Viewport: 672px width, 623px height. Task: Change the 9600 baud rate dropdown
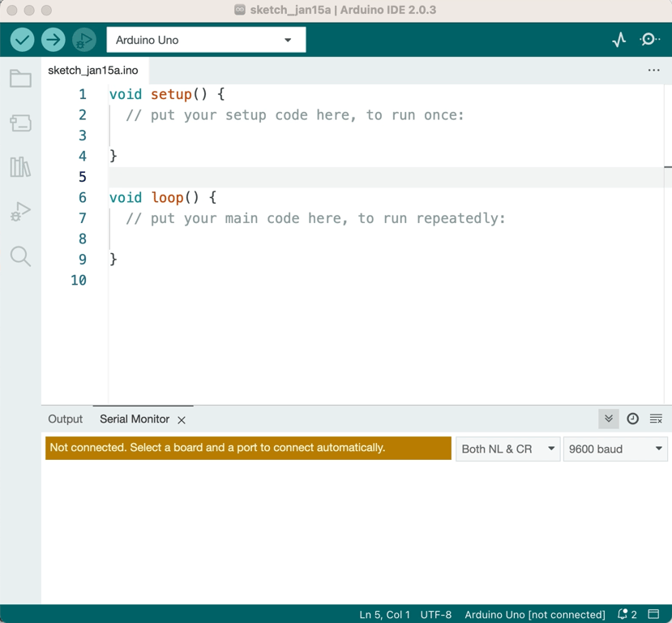pyautogui.click(x=615, y=449)
